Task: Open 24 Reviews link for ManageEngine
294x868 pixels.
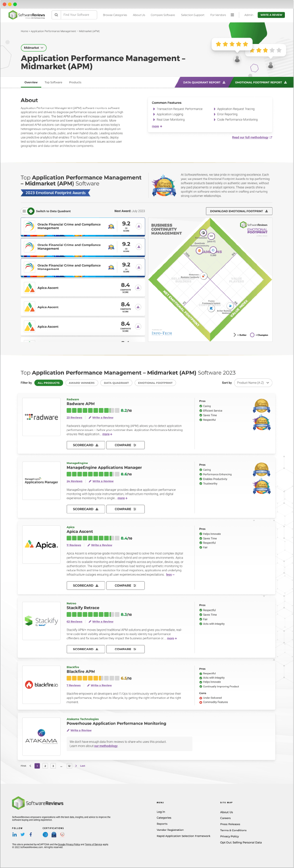Action: [x=75, y=481]
